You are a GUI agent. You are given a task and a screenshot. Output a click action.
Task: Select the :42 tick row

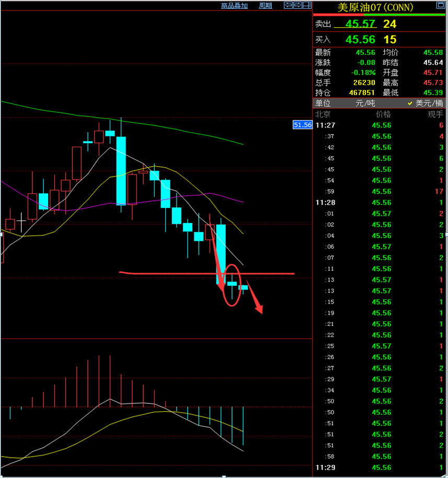point(379,147)
